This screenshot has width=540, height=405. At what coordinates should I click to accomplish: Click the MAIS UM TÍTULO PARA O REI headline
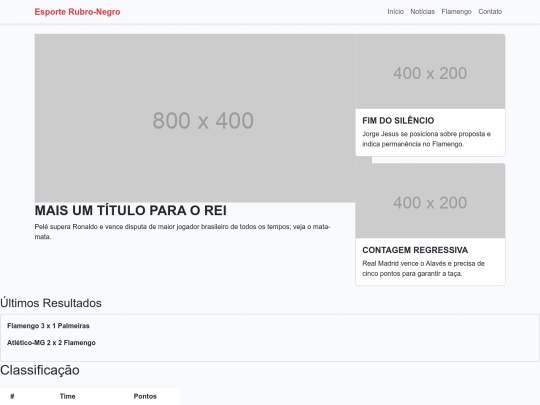pos(131,210)
